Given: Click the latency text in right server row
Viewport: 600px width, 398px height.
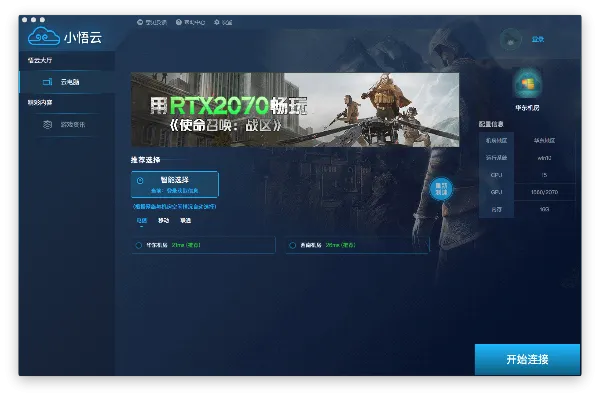Looking at the screenshot, I should coord(340,245).
